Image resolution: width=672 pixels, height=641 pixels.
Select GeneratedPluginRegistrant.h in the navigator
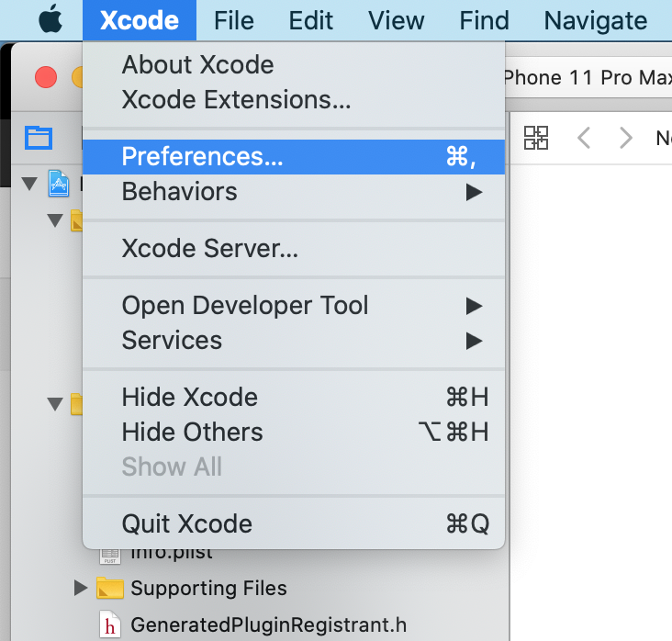[x=268, y=625]
